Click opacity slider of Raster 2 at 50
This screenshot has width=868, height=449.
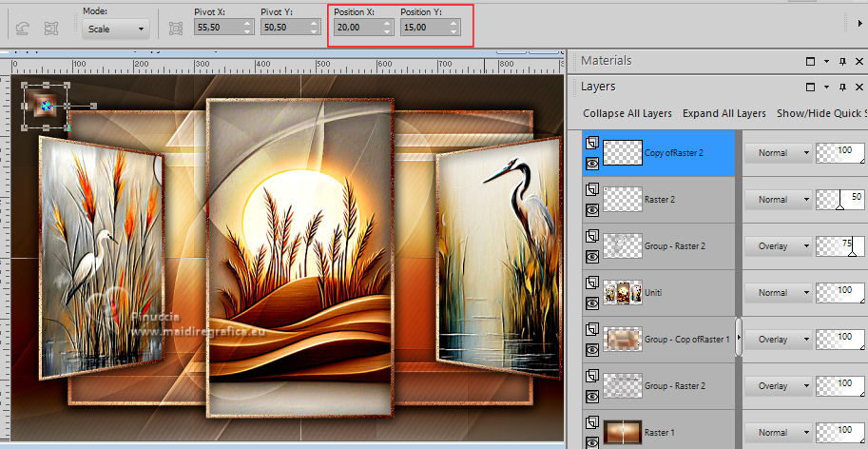point(839,200)
